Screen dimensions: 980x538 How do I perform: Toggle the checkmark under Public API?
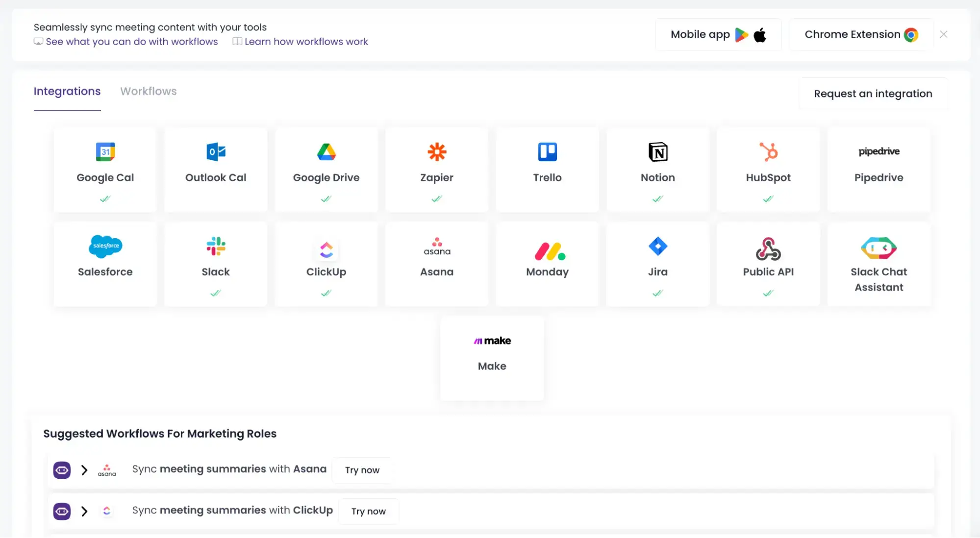768,293
